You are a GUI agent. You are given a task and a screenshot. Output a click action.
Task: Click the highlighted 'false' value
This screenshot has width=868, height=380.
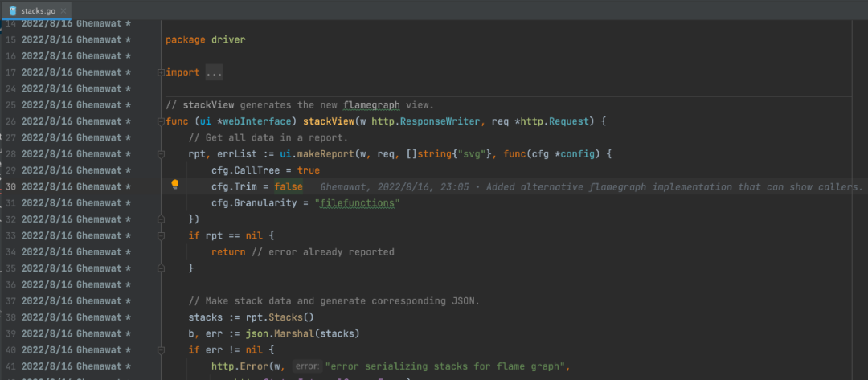coord(289,186)
